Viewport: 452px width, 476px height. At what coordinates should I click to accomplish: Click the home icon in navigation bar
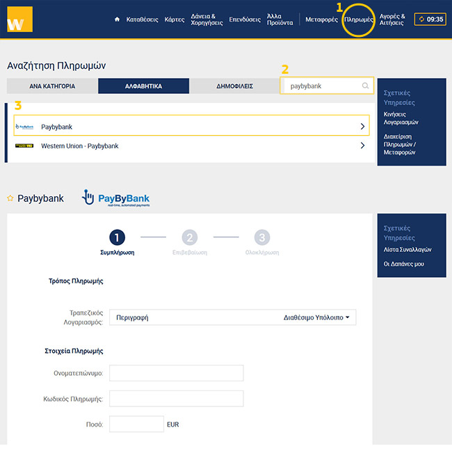(x=118, y=19)
